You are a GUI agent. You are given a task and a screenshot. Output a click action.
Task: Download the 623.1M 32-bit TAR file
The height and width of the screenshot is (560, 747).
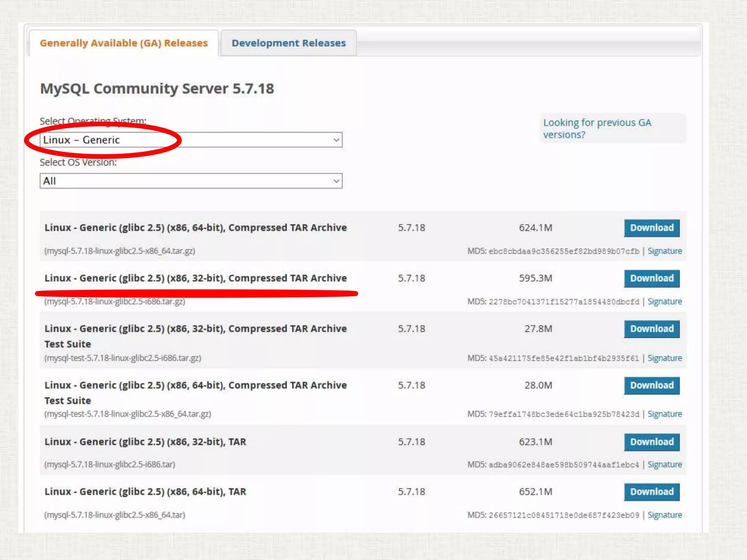(651, 442)
